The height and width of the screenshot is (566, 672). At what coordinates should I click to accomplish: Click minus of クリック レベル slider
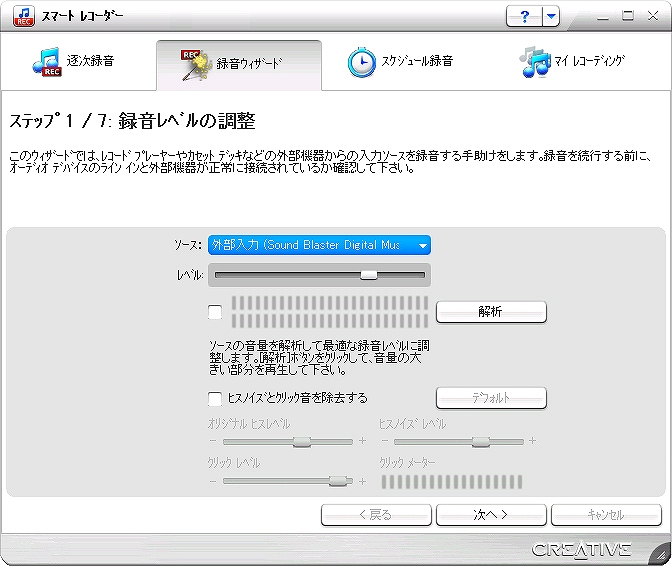(213, 482)
